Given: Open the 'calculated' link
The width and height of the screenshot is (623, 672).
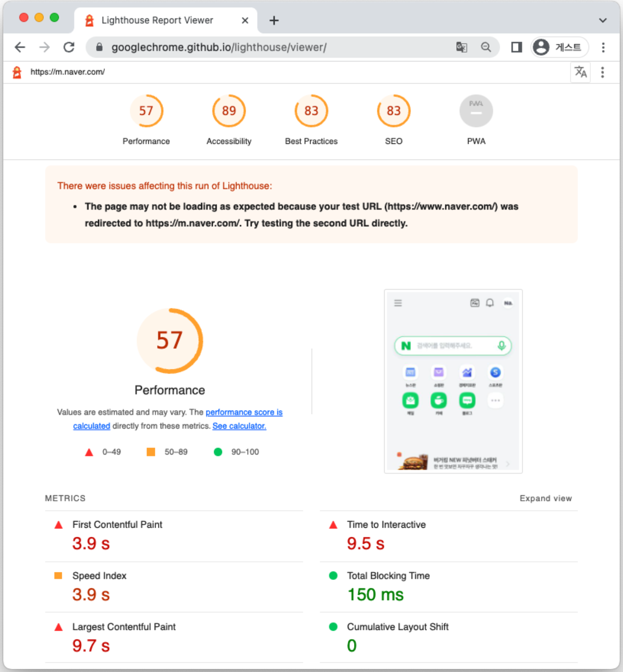Looking at the screenshot, I should pos(92,426).
